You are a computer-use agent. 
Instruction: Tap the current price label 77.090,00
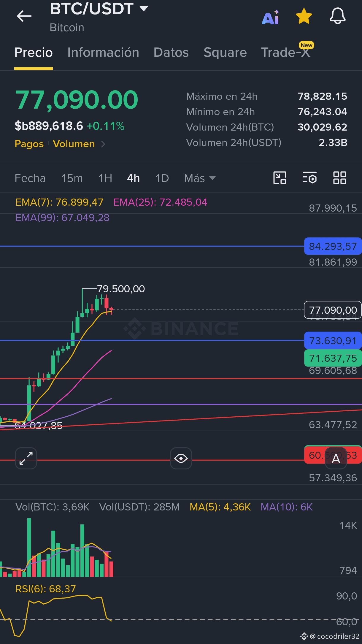click(333, 310)
